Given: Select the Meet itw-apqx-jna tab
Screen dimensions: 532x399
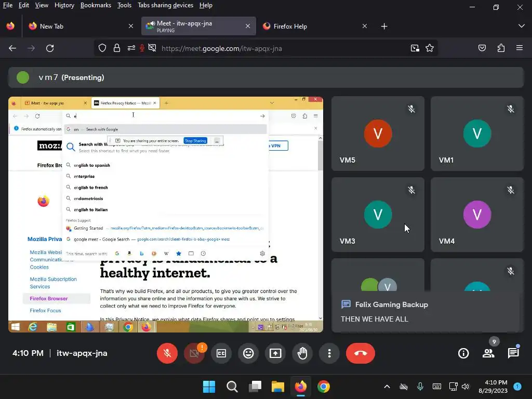Looking at the screenshot, I should coord(198,26).
